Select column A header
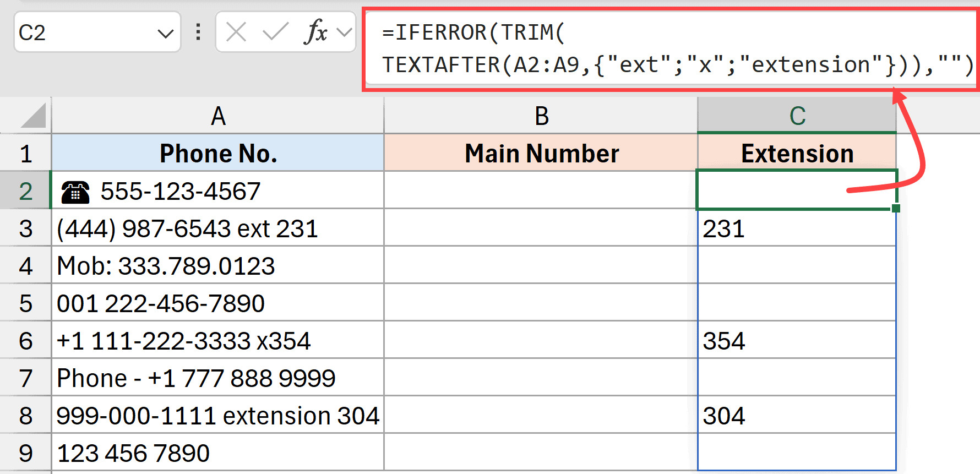980x474 pixels. [218, 116]
